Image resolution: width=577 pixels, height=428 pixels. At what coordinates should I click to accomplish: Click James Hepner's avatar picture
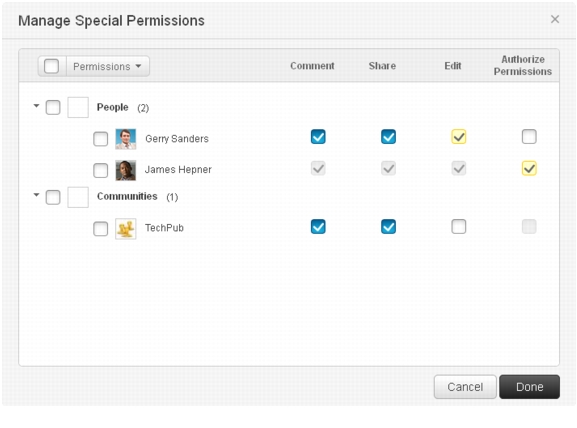pos(125,170)
